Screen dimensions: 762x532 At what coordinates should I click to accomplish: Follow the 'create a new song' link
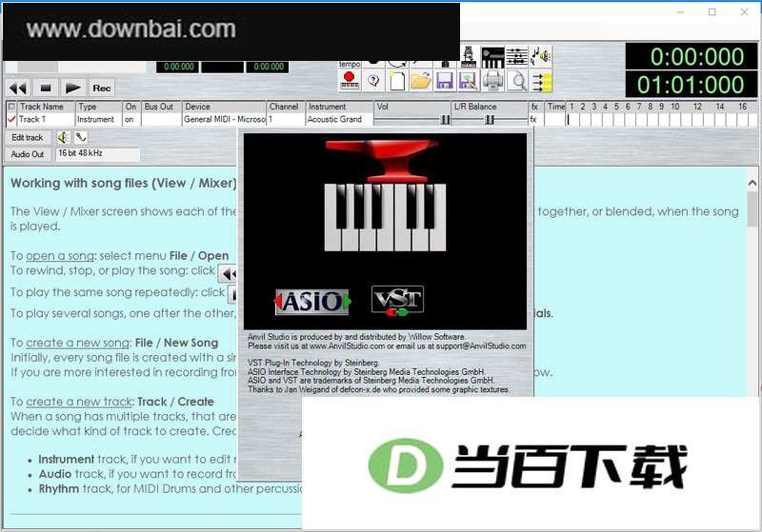[78, 343]
